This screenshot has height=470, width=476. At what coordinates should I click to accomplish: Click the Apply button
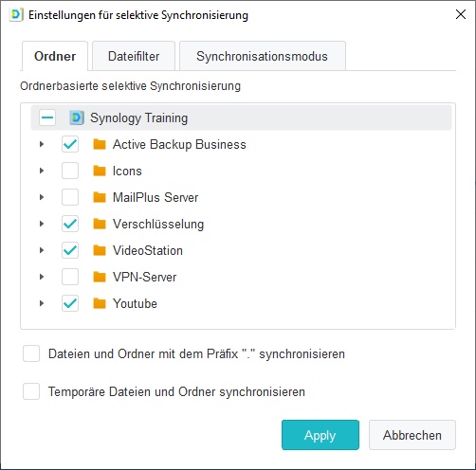click(x=320, y=435)
